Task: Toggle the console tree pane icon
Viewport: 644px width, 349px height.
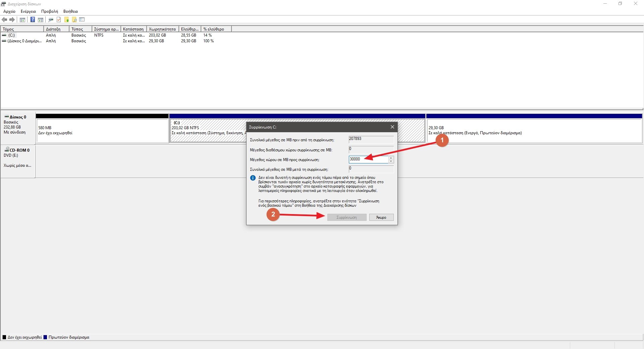Action: (x=22, y=20)
